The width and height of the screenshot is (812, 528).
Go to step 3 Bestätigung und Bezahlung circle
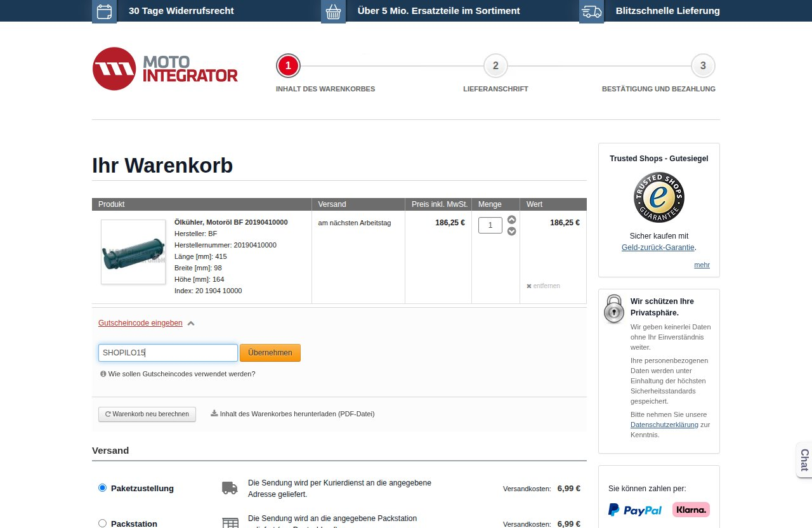point(703,65)
